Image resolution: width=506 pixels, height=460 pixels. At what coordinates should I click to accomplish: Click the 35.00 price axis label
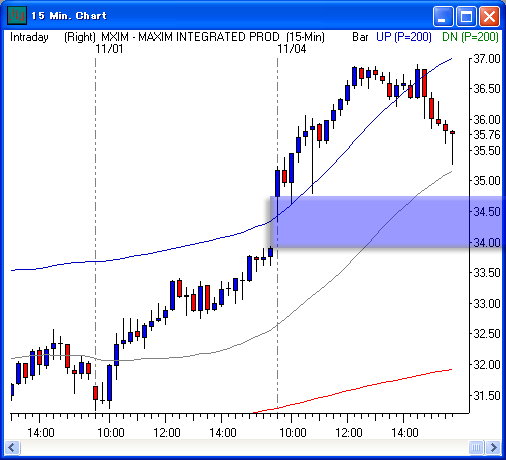coord(487,181)
